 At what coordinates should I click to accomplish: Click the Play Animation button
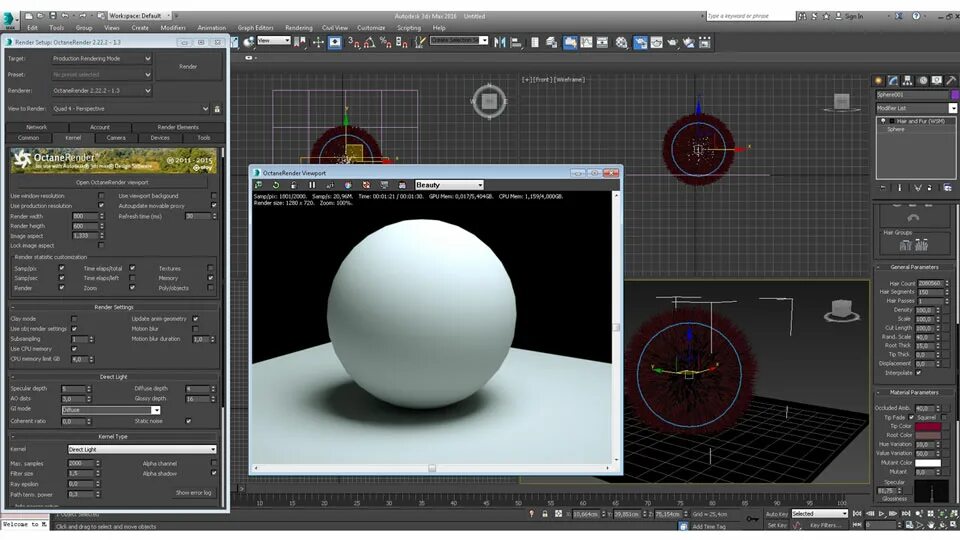pos(882,514)
